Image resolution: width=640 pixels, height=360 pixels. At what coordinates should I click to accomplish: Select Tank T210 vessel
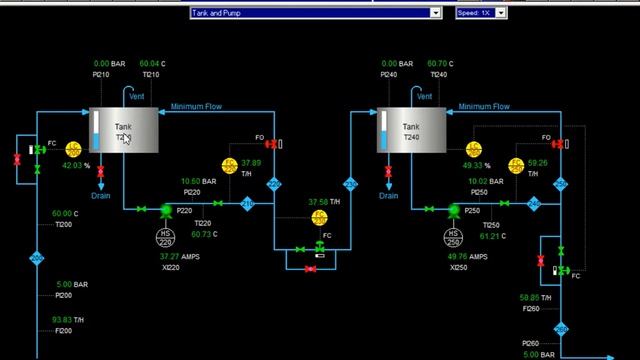tap(124, 130)
